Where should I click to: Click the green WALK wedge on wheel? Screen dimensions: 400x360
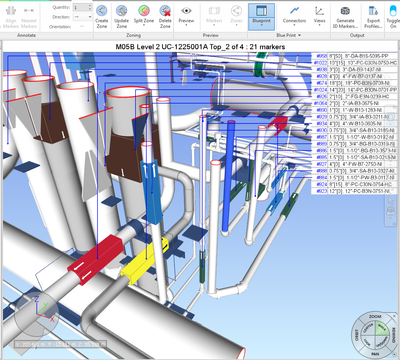382,327
